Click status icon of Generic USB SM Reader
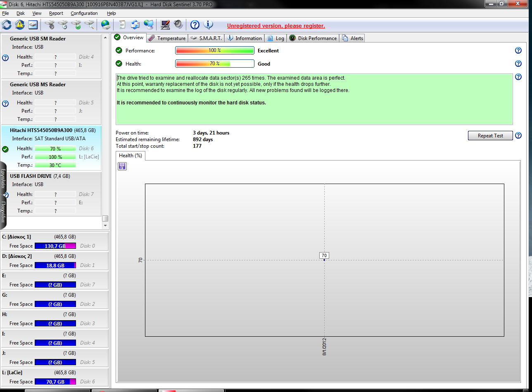532x392 pixels. (5, 58)
